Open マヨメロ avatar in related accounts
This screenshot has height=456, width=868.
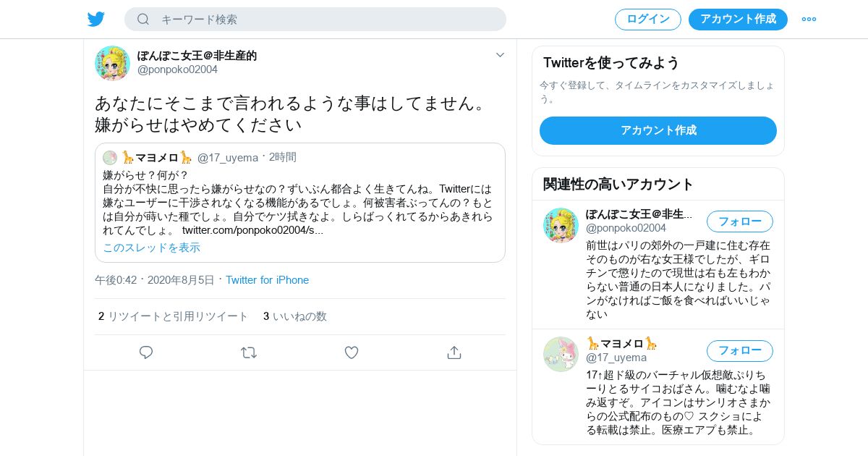(561, 354)
